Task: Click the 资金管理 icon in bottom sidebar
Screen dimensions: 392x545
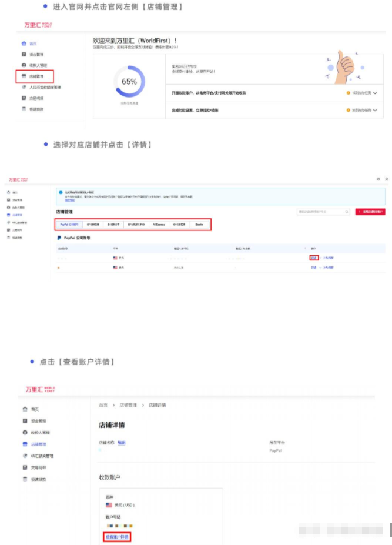Action: pos(25,421)
